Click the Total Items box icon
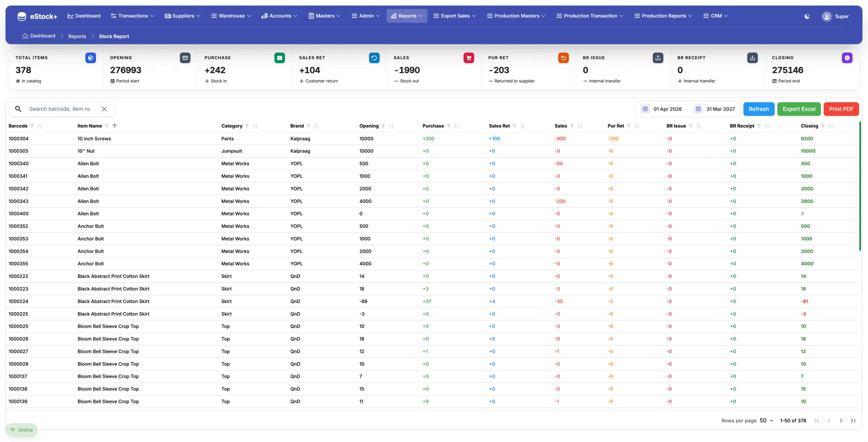Screen dimensions: 868x442 90,58
